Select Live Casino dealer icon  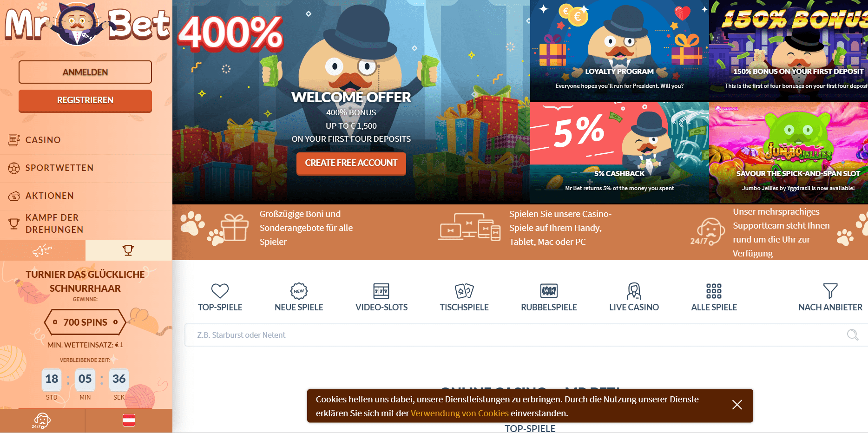tap(634, 291)
